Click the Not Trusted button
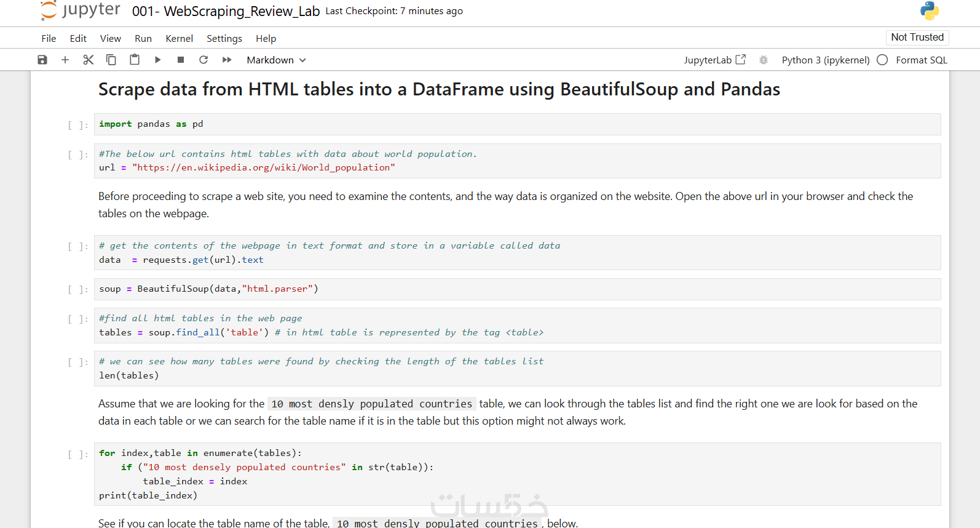Screen dimensions: 980x528 [x=917, y=37]
